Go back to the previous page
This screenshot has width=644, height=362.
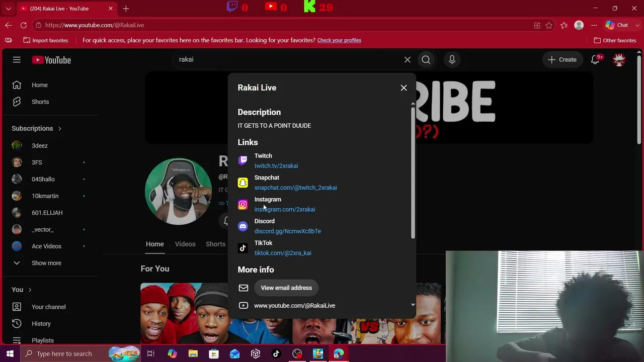pyautogui.click(x=9, y=25)
